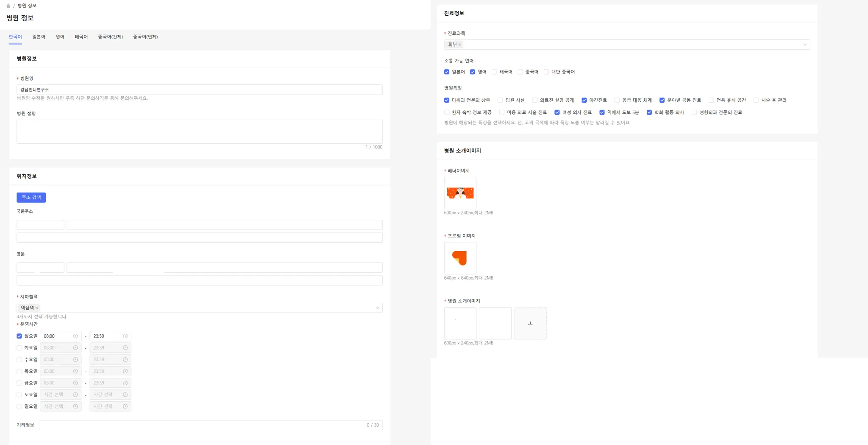This screenshot has width=868, height=445.
Task: Enable the 화요일 operating hours checkbox
Action: (19, 348)
